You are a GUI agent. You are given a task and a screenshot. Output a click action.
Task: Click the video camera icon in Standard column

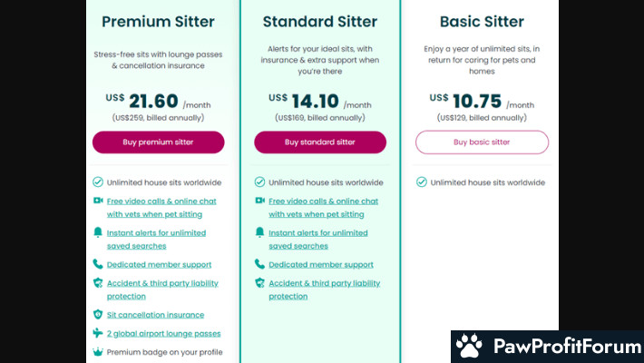pyautogui.click(x=260, y=201)
